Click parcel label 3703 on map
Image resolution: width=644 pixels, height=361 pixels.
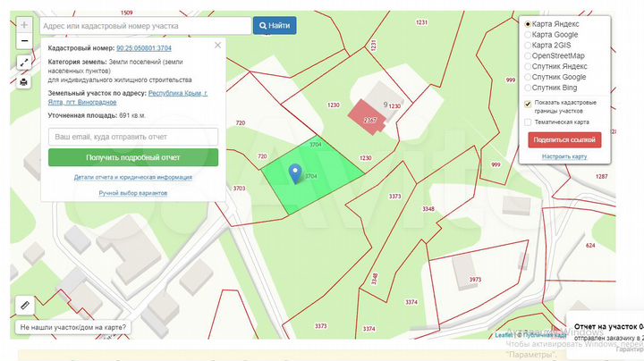[x=239, y=189]
